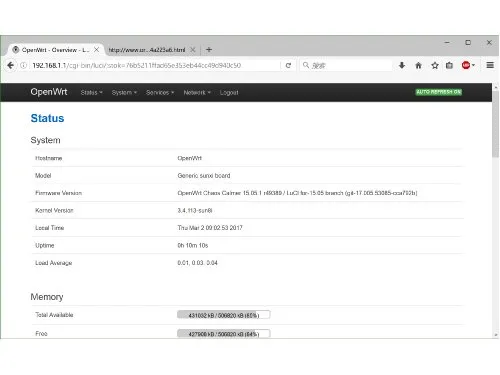The height and width of the screenshot is (375, 500).
Task: Open the adblock icon dropdown arrow
Action: (473, 65)
